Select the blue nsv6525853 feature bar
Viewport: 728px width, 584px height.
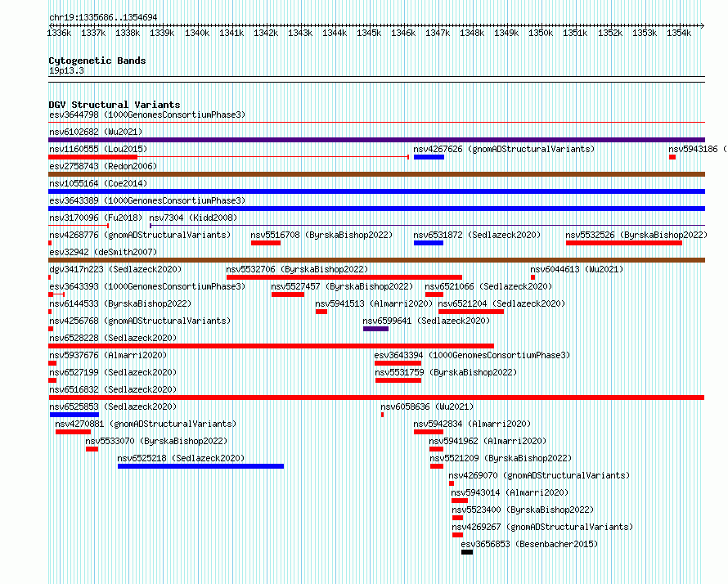click(74, 415)
